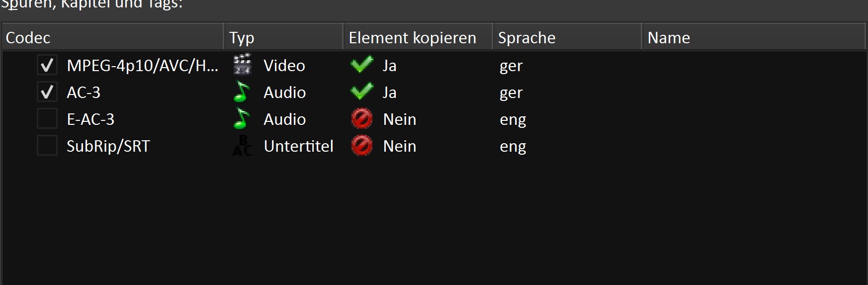Select the E-AC-3 track row name

[x=90, y=119]
